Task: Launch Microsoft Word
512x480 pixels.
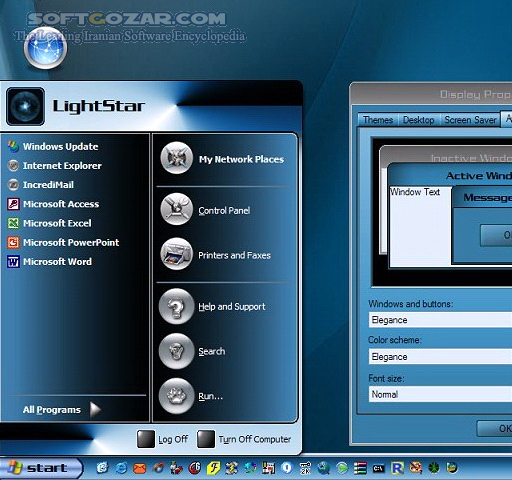Action: [49, 262]
